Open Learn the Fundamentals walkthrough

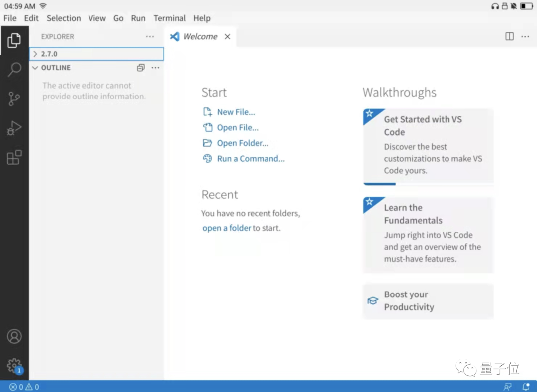point(428,235)
